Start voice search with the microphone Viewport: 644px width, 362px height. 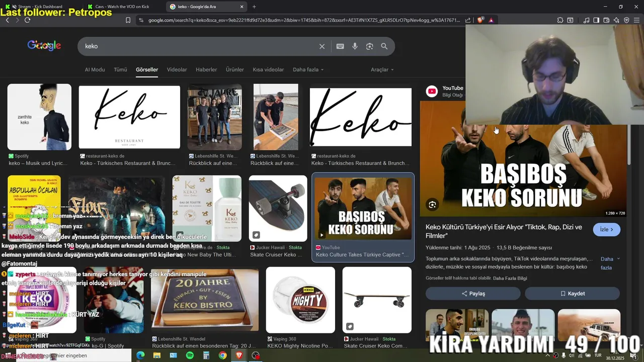click(x=355, y=46)
